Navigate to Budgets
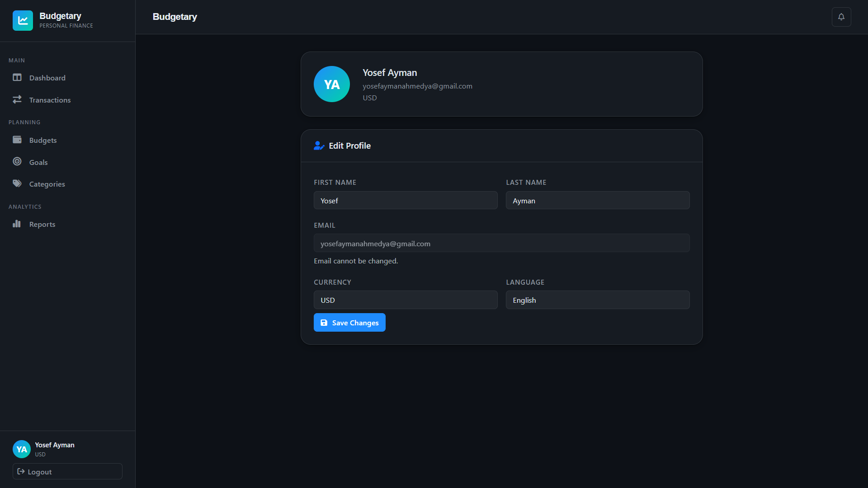This screenshot has width=868, height=488. point(68,140)
